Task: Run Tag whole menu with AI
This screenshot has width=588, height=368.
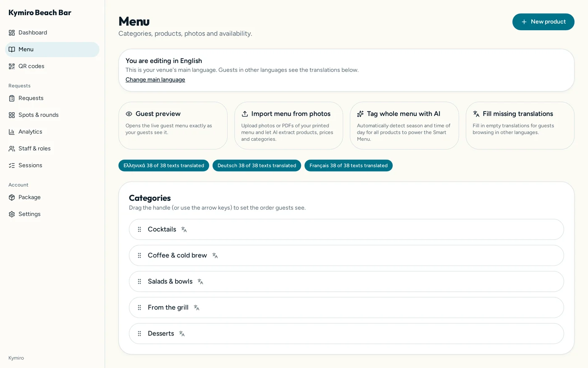Action: (x=404, y=126)
